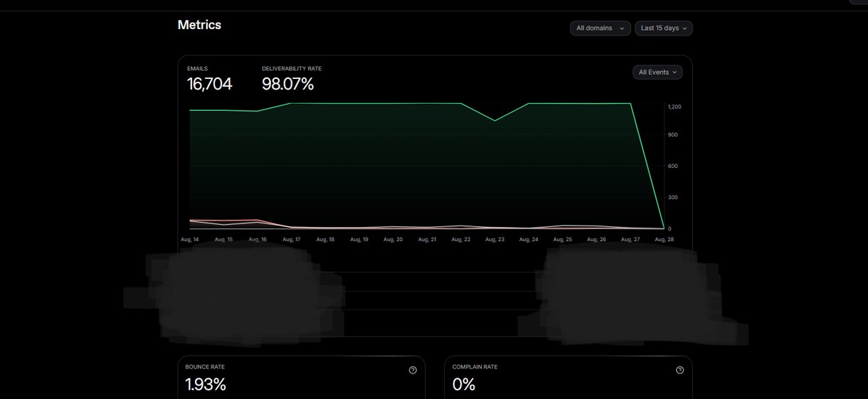Click the Metrics heading
868x399 pixels.
pyautogui.click(x=199, y=25)
